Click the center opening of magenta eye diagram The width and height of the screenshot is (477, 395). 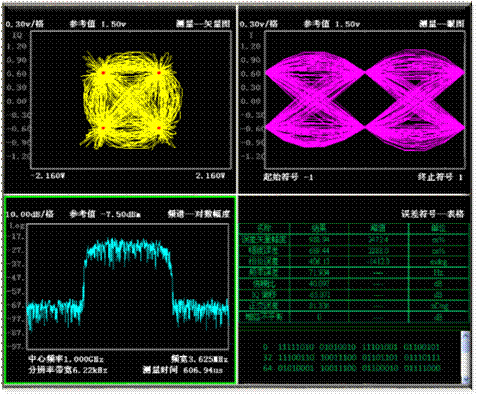click(x=365, y=100)
